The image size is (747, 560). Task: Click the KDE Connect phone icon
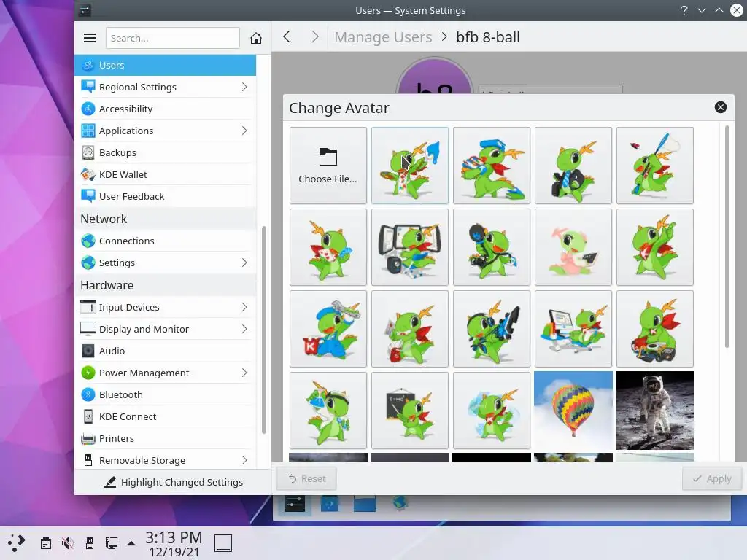pyautogui.click(x=88, y=416)
